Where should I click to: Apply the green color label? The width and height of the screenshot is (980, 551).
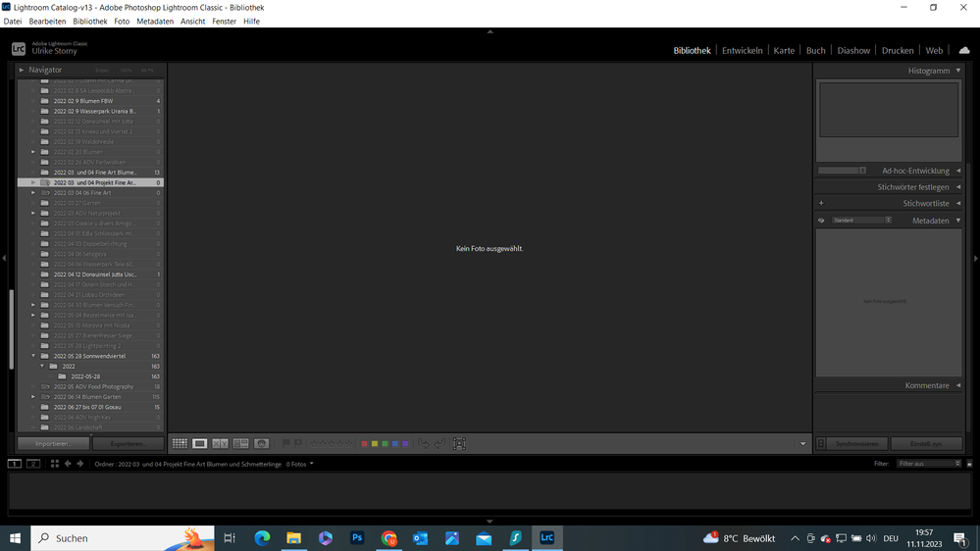(x=385, y=443)
